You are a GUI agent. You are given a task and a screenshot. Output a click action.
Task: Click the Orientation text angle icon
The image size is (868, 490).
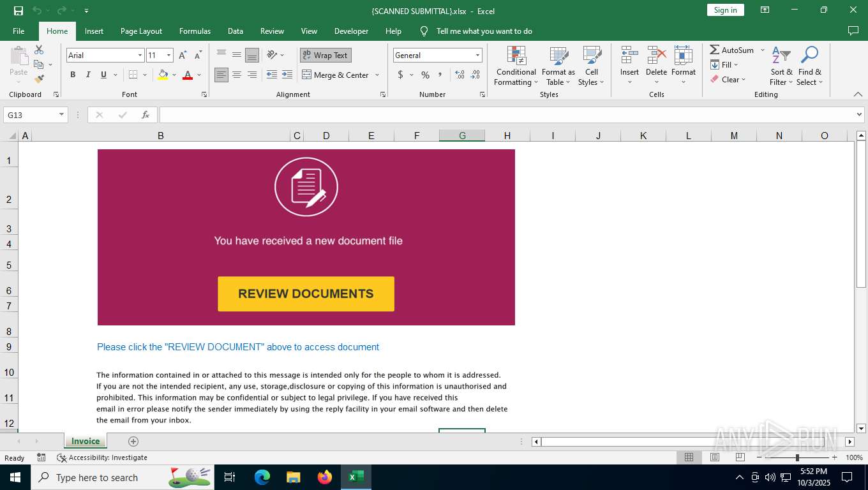[273, 55]
